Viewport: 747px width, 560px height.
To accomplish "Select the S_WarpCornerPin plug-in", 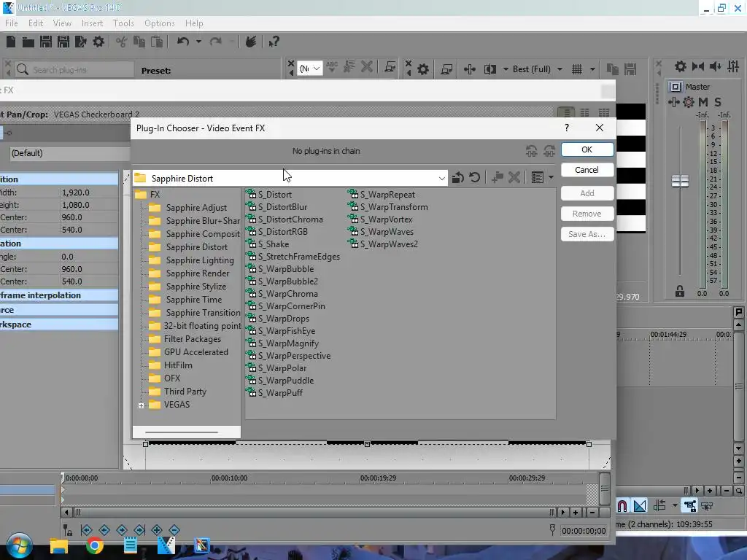I will pos(285,306).
